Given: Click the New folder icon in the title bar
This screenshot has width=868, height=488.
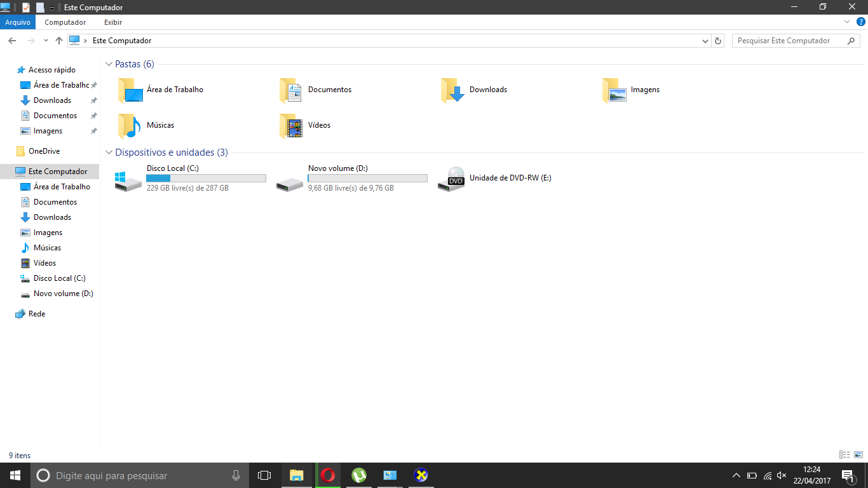Looking at the screenshot, I should [40, 7].
